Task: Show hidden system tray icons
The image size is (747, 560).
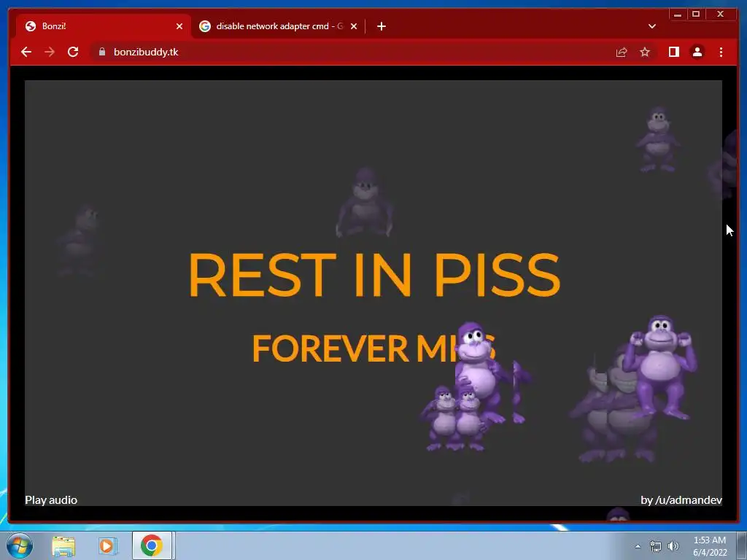Action: click(638, 546)
